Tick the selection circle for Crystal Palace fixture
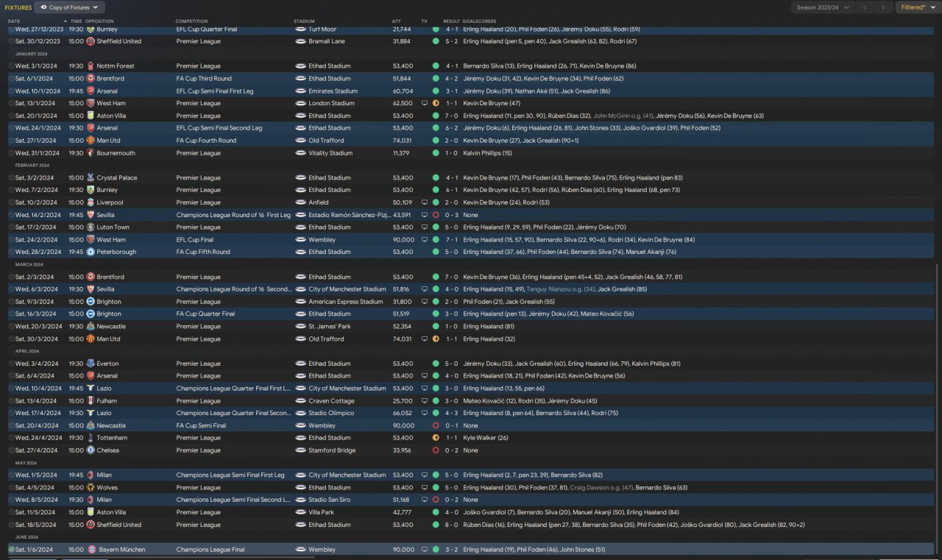 [x=11, y=178]
